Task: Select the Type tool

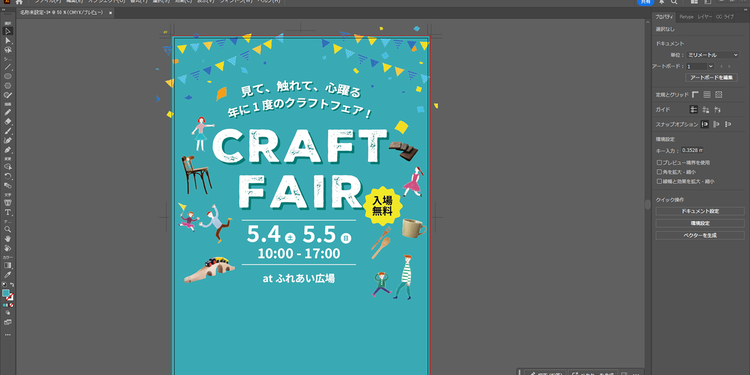Action: 8,212
